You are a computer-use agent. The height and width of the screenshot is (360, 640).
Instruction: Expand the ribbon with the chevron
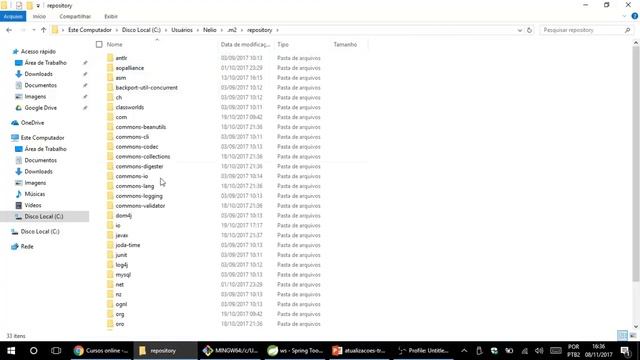point(624,16)
